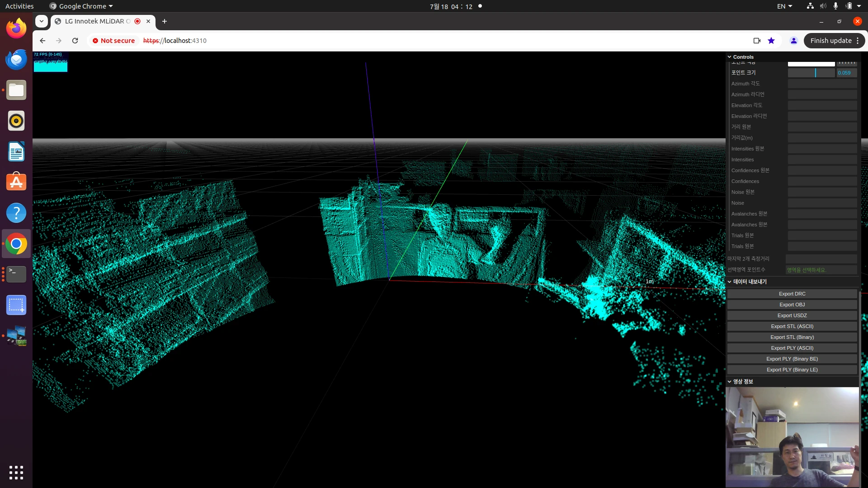Toggle the browser bookmark icon
The width and height of the screenshot is (868, 488).
(x=771, y=41)
